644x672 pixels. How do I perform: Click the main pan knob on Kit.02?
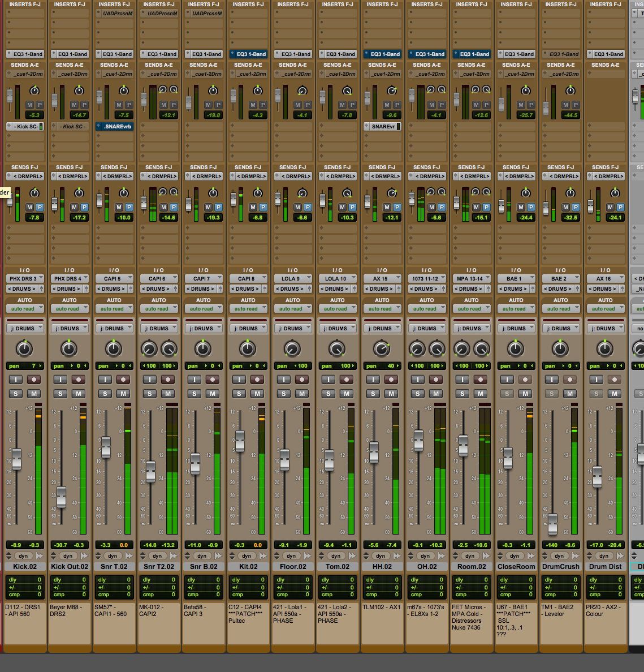248,349
